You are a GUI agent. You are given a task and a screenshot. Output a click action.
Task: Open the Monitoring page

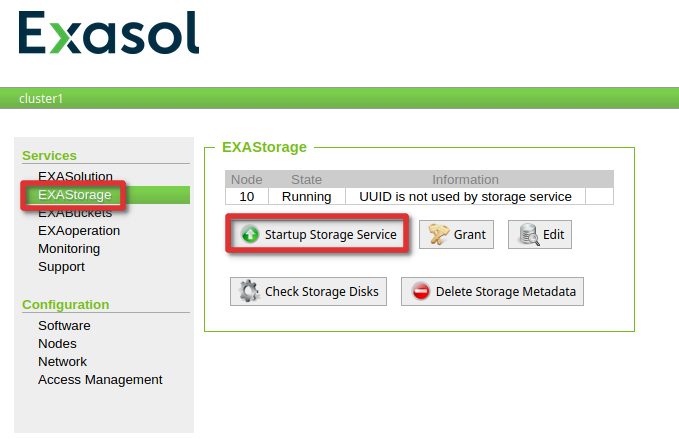pos(69,249)
